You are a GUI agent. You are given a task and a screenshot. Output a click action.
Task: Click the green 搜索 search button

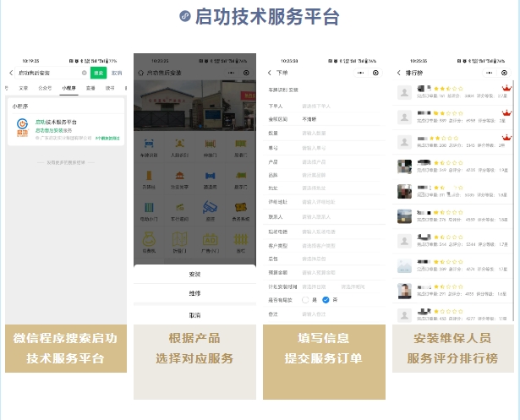tap(98, 73)
